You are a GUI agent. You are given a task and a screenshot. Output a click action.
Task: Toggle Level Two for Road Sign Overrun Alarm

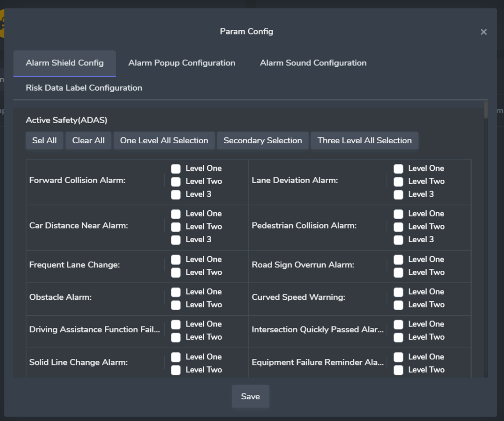pyautogui.click(x=398, y=273)
